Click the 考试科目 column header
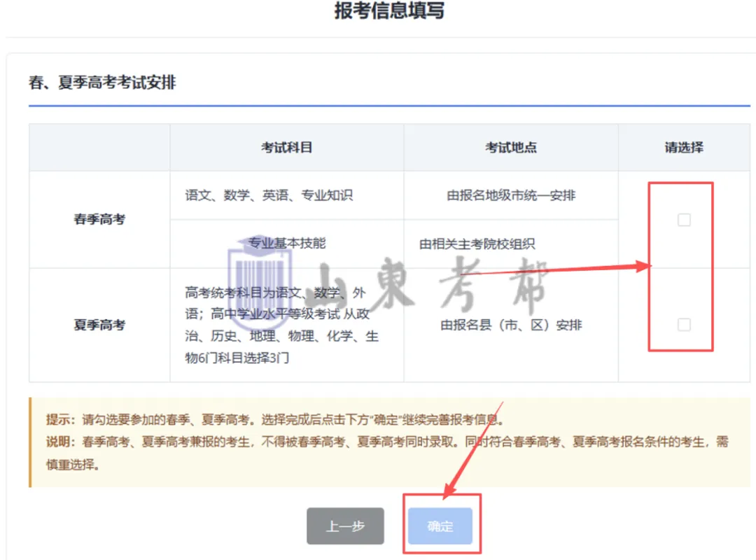 [287, 148]
